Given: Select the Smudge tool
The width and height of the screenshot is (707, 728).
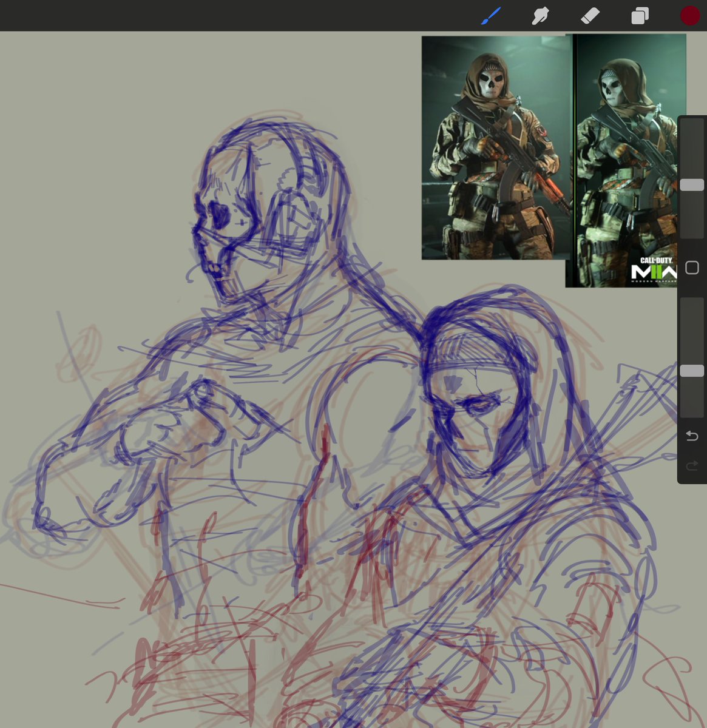Looking at the screenshot, I should pos(540,16).
